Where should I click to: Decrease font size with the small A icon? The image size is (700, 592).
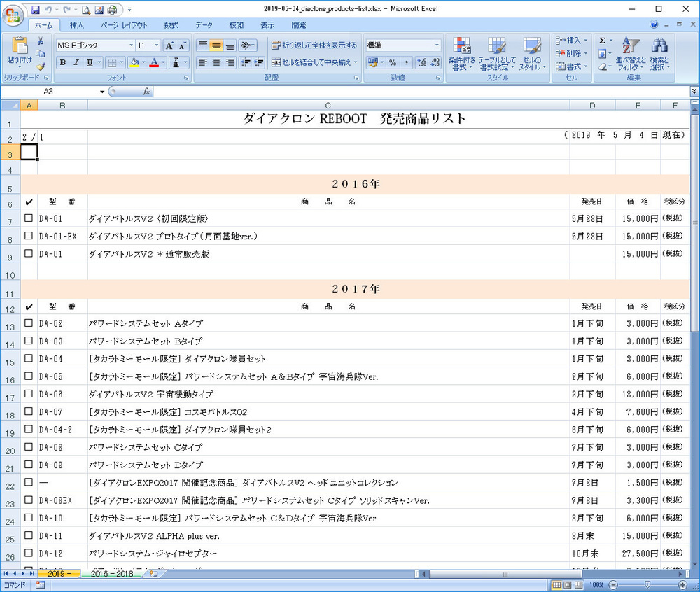pos(182,45)
